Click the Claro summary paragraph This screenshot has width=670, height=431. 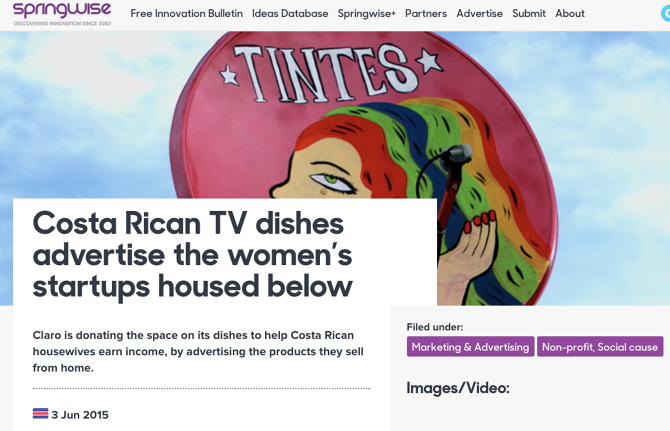(x=198, y=352)
